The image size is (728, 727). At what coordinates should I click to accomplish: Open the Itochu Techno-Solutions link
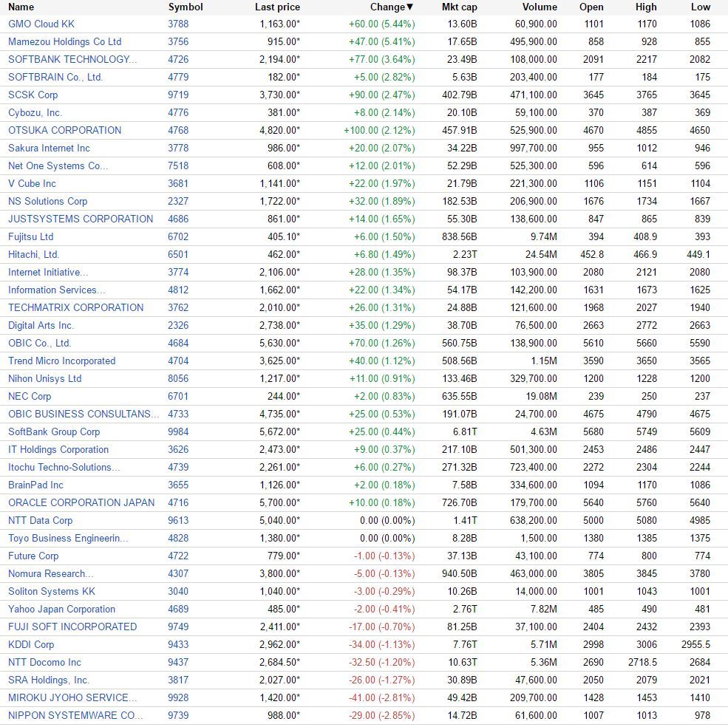64,467
